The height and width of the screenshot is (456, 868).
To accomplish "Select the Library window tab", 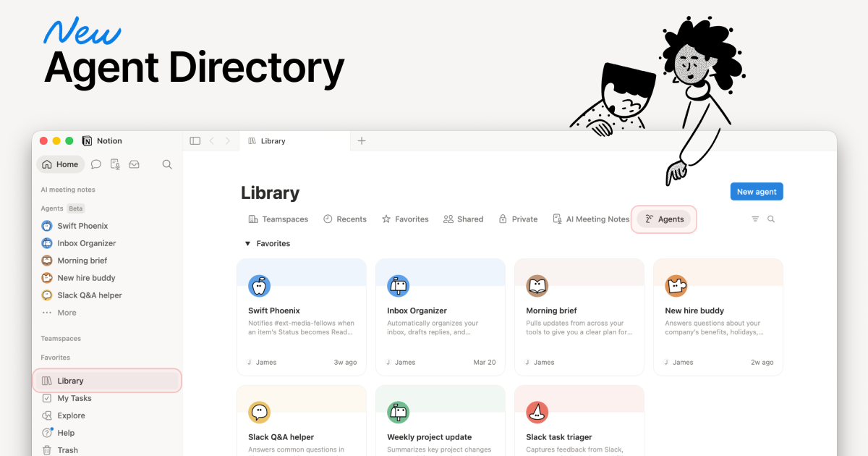I will [x=294, y=141].
